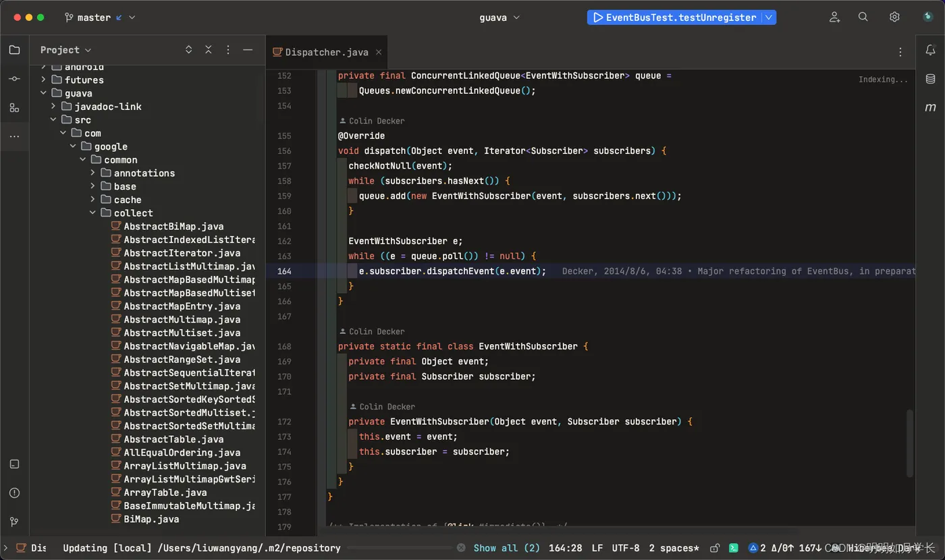
Task: Open AllEqualOrdering.java file
Action: coord(182,453)
